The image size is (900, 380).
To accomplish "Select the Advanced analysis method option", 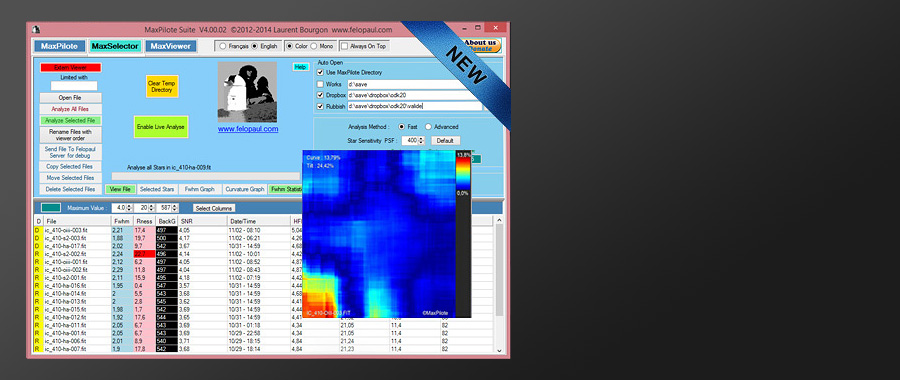I will tap(428, 126).
